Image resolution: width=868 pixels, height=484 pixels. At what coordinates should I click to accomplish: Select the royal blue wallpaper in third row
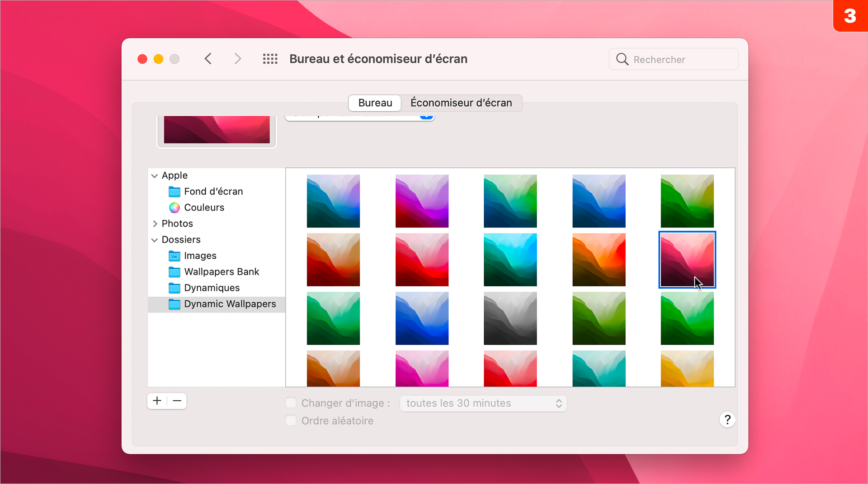pyautogui.click(x=422, y=318)
